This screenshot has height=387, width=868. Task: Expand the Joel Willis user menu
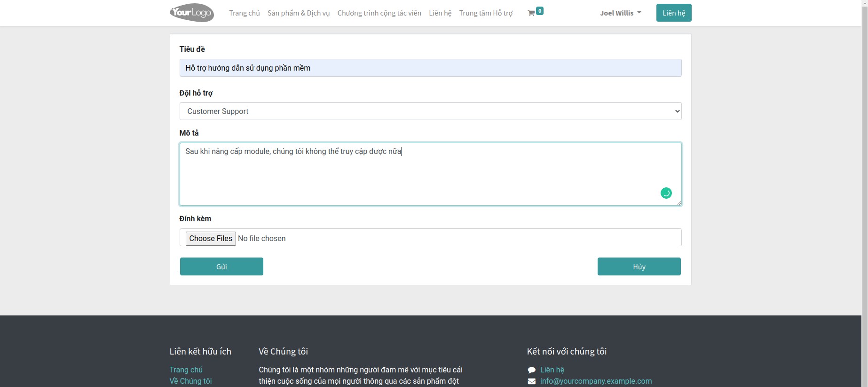(x=620, y=13)
